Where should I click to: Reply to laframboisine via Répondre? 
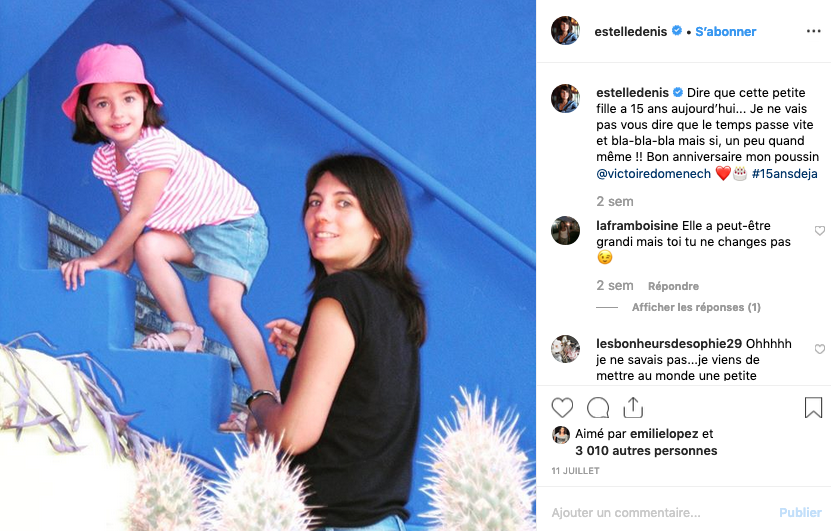(x=673, y=286)
